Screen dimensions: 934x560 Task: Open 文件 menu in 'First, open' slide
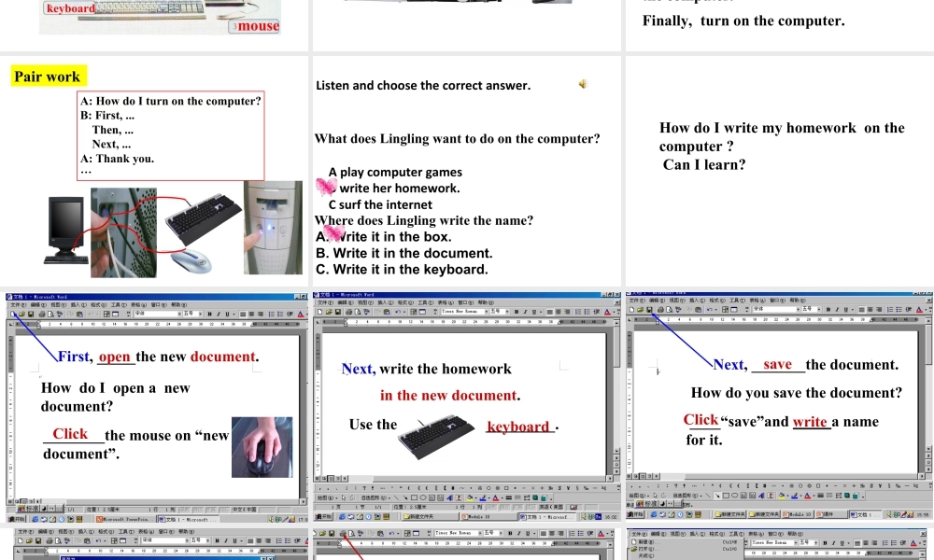coord(16,304)
